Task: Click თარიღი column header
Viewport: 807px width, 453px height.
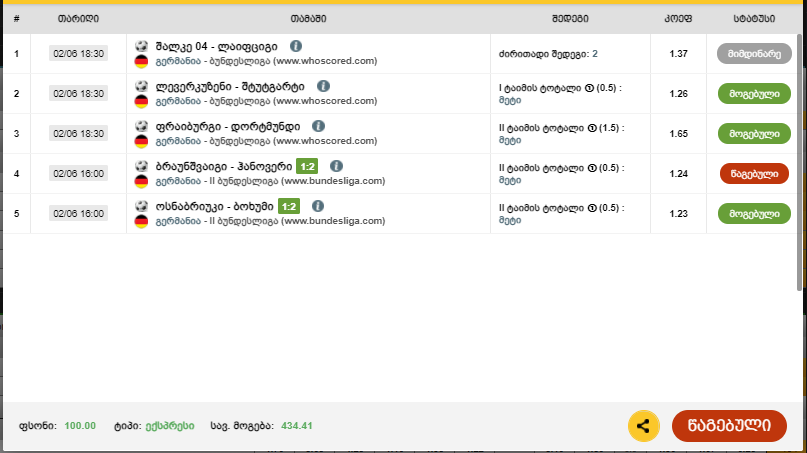Action: coord(78,19)
